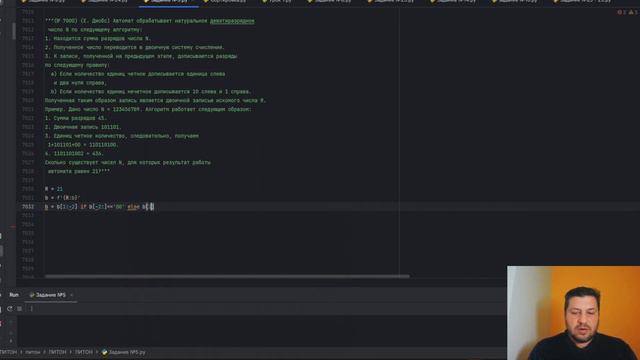
Task: Close the Задание №5 run tab
Action: click(x=71, y=295)
